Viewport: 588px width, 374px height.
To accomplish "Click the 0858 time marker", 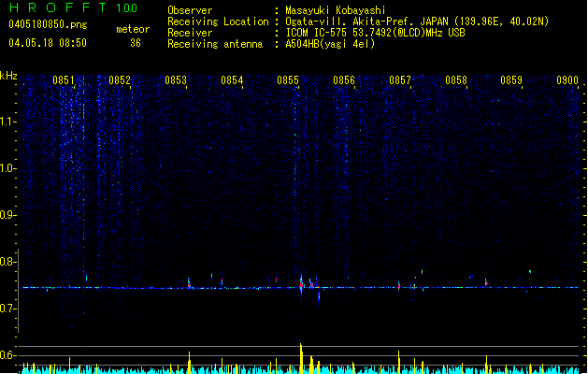I will click(456, 80).
